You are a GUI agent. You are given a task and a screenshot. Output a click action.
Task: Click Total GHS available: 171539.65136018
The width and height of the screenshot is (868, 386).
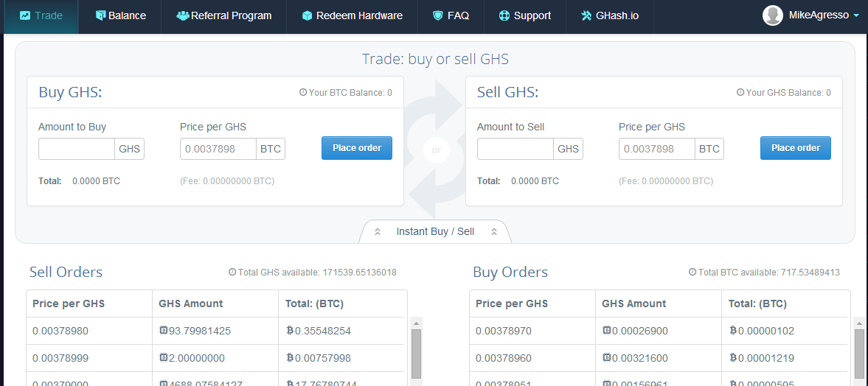(317, 272)
